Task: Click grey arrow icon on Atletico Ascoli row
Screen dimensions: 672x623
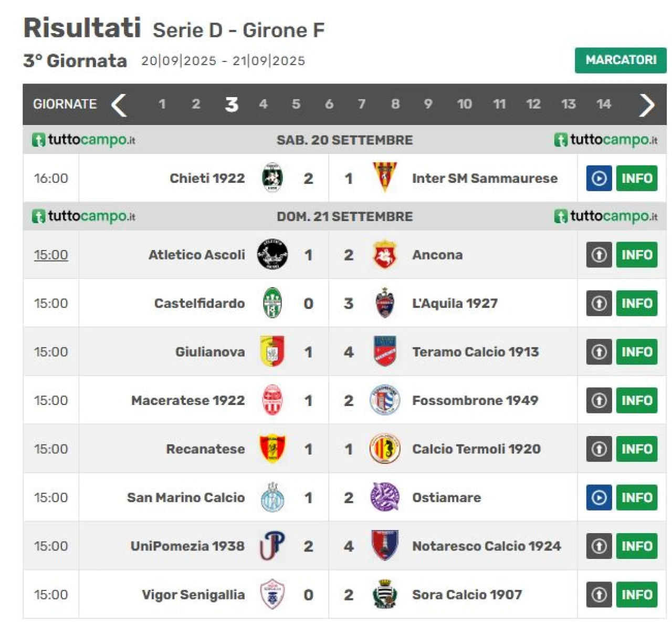Action: click(599, 255)
